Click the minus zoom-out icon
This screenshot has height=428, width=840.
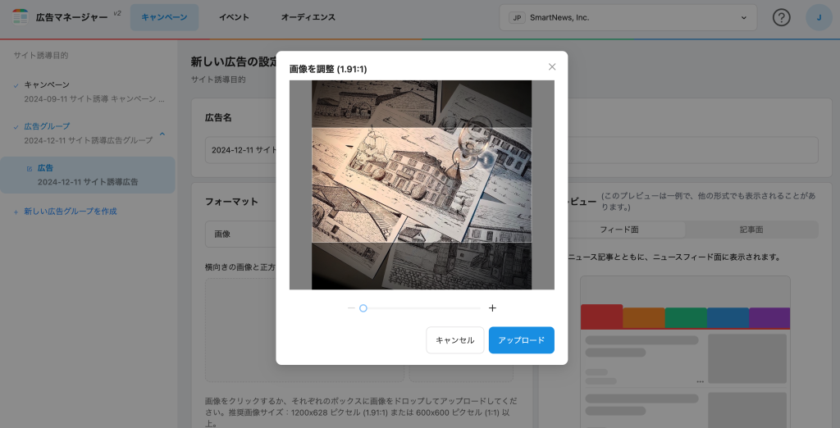351,308
